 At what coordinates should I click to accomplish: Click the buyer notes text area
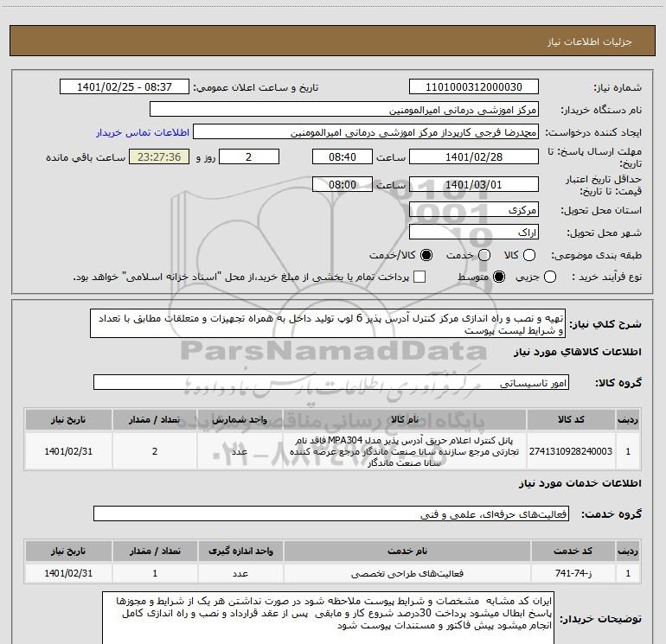pos(329,618)
